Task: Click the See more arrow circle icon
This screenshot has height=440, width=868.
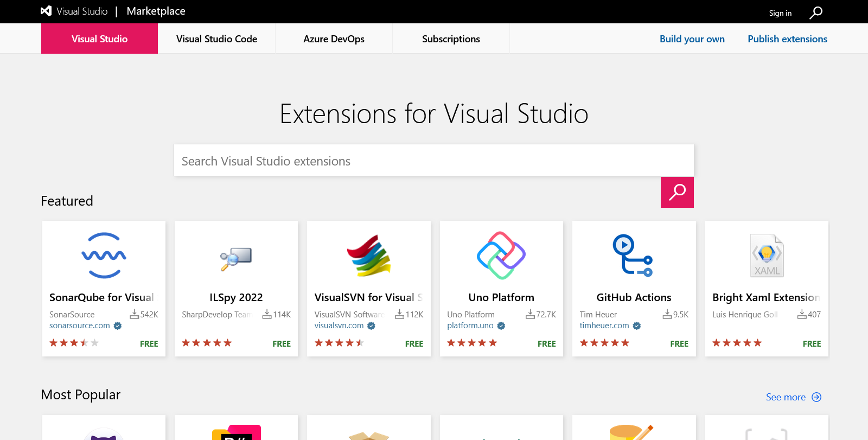Action: click(816, 397)
